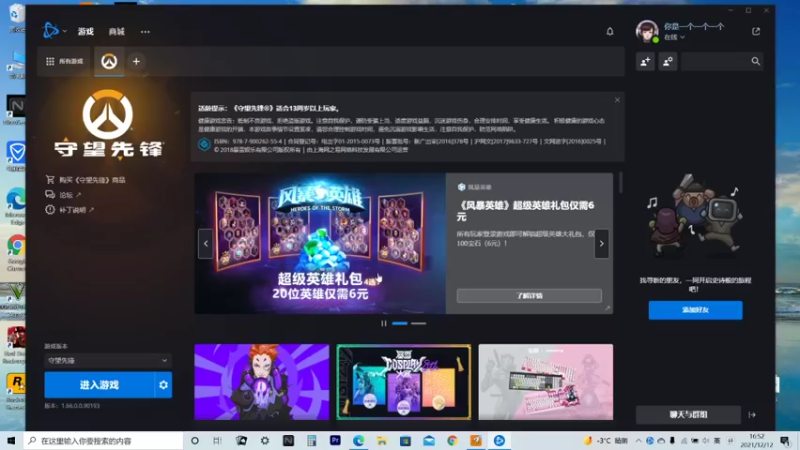Open the three-dots more menu
The width and height of the screenshot is (800, 450).
point(145,32)
